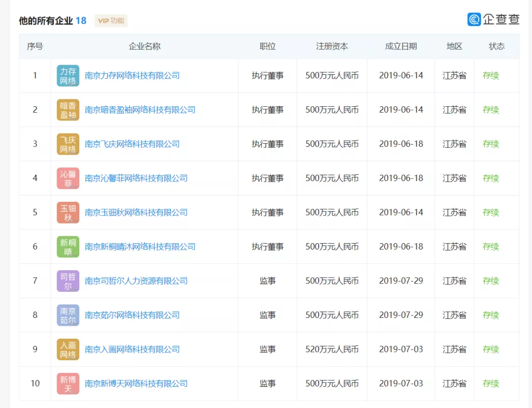532x408 pixels.
Task: Click the 沁馨菲 pink logo icon
Action: [x=67, y=178]
